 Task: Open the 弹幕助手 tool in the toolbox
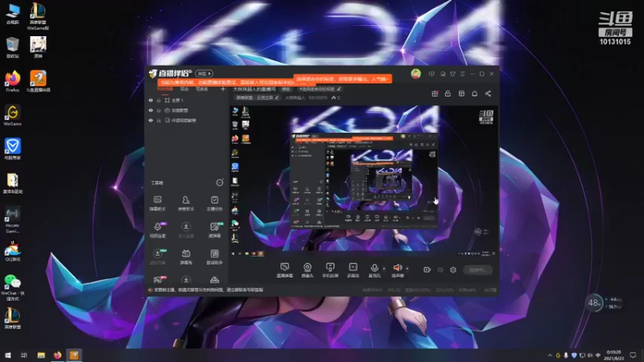point(157,204)
